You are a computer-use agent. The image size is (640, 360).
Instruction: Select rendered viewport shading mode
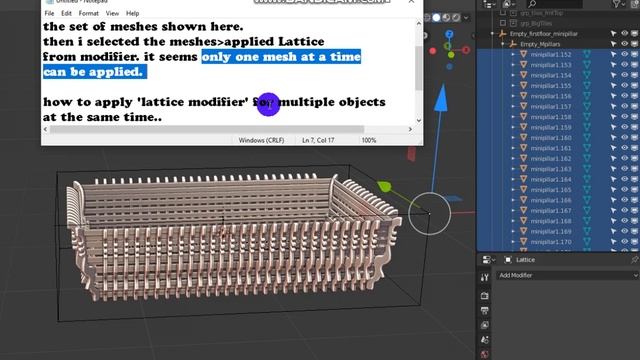tap(456, 18)
